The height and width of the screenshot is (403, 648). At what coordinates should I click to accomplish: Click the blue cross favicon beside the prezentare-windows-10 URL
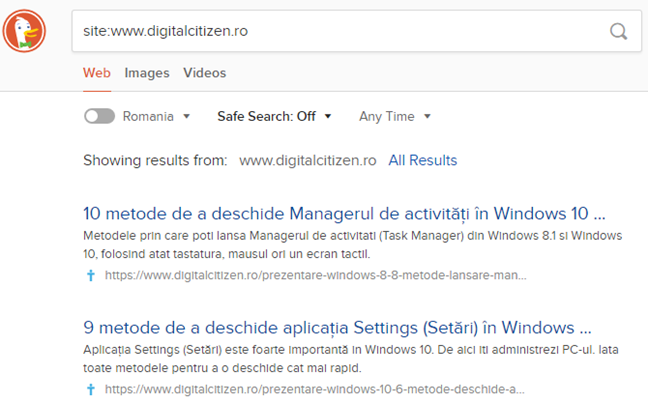pos(91,389)
